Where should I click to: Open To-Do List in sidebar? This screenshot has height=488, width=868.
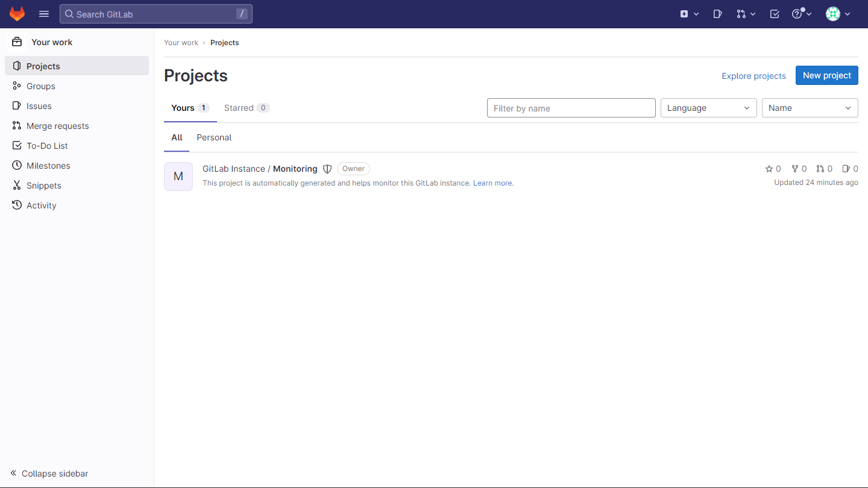[x=77, y=146]
